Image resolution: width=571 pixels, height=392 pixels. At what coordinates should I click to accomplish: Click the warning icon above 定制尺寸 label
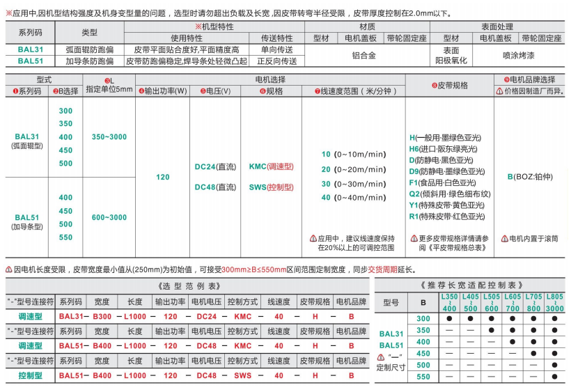(x=380, y=357)
